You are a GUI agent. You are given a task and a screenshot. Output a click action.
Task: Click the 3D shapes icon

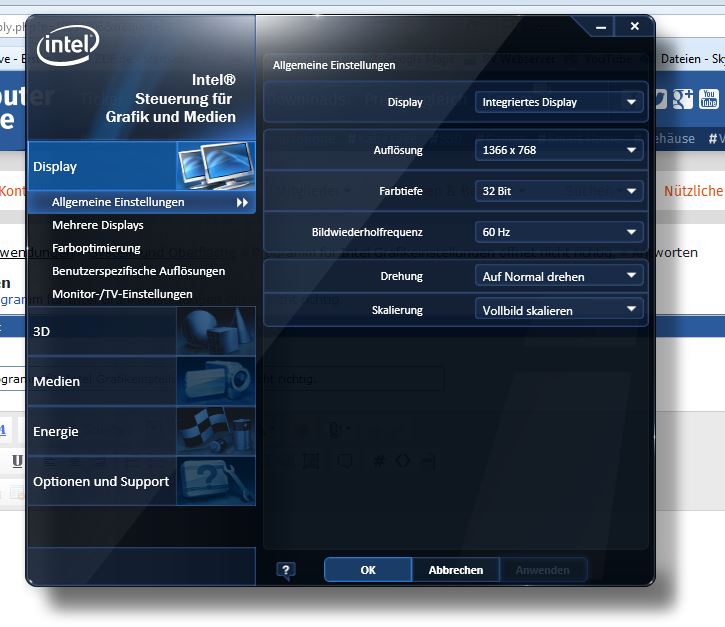click(x=216, y=331)
